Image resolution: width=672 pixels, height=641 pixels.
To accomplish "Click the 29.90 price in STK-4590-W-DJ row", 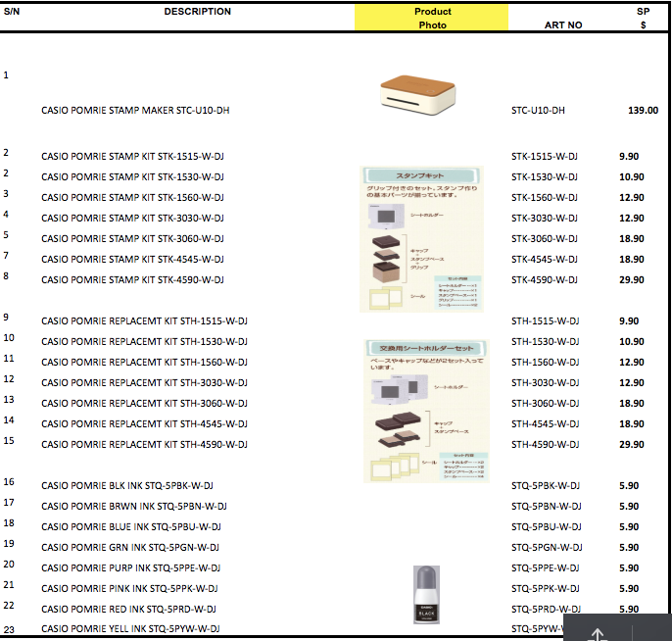I will point(631,279).
